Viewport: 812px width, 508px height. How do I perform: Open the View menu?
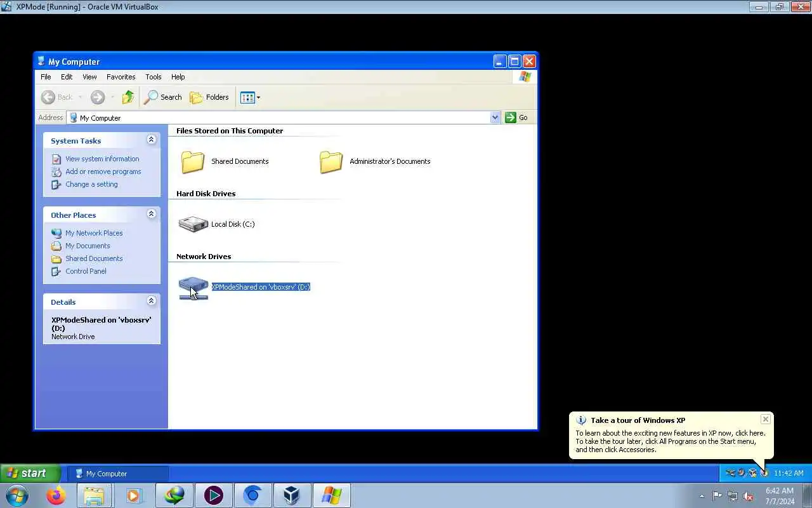(89, 77)
